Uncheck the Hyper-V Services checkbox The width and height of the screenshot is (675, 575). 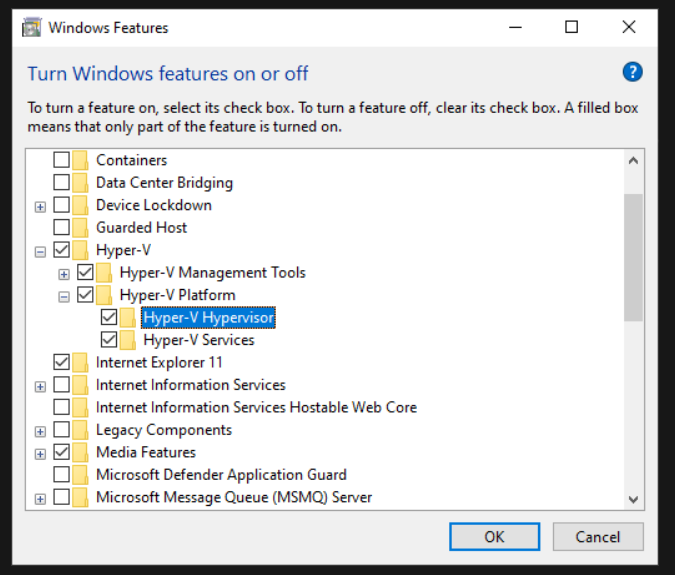109,340
